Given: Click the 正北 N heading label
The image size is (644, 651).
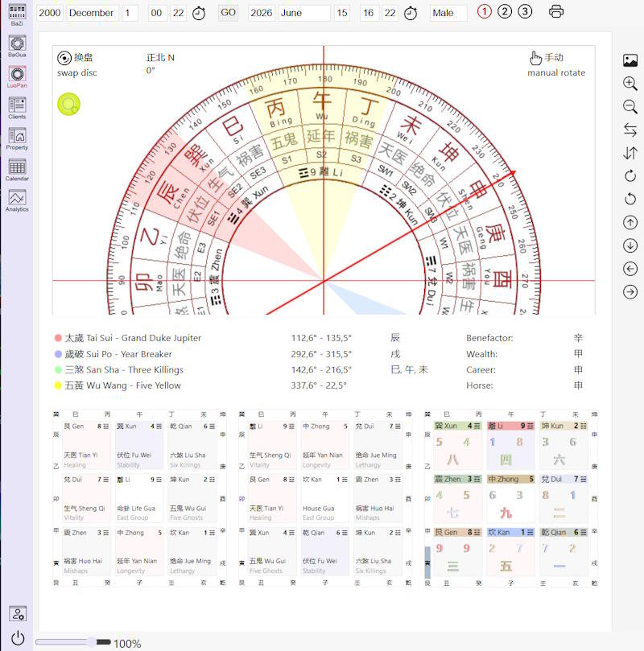Looking at the screenshot, I should pos(160,58).
